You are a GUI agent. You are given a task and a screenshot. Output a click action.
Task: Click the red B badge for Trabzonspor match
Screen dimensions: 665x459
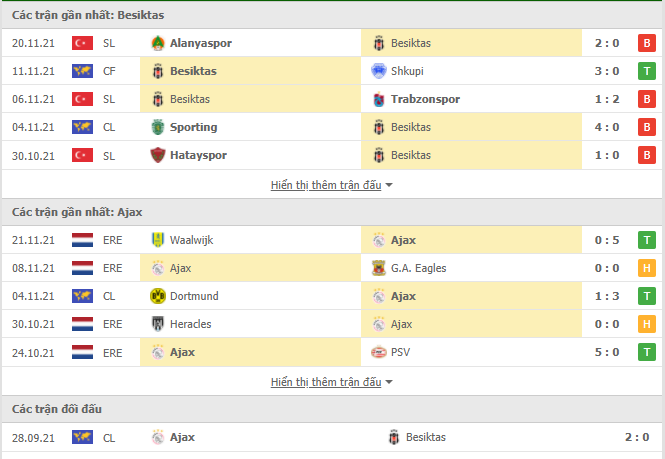point(647,99)
